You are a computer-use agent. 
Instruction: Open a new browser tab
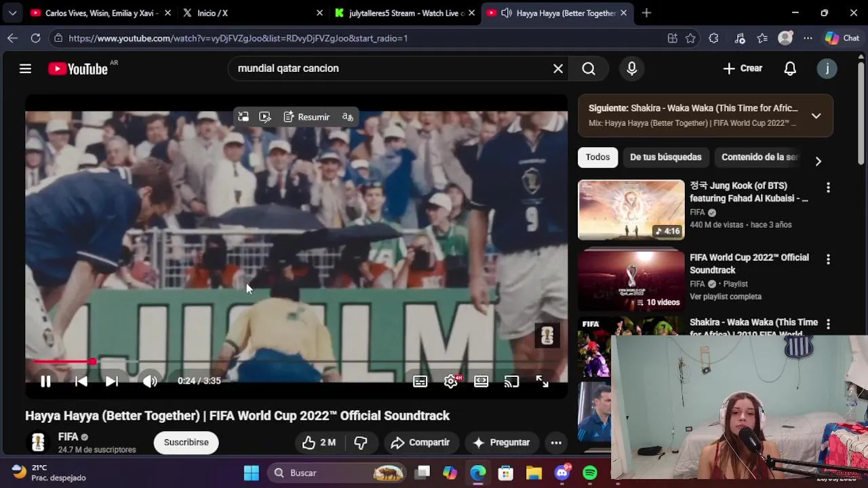(x=646, y=13)
